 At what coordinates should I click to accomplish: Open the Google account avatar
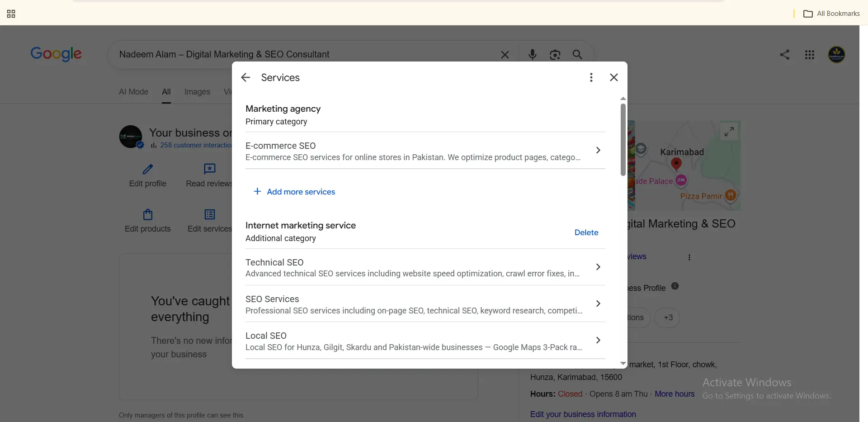[x=836, y=55]
